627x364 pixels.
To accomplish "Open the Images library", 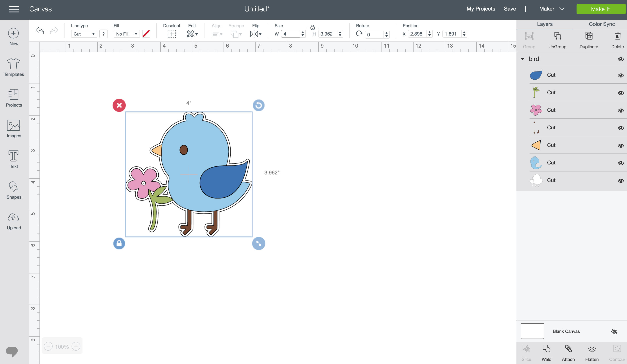I will (14, 129).
